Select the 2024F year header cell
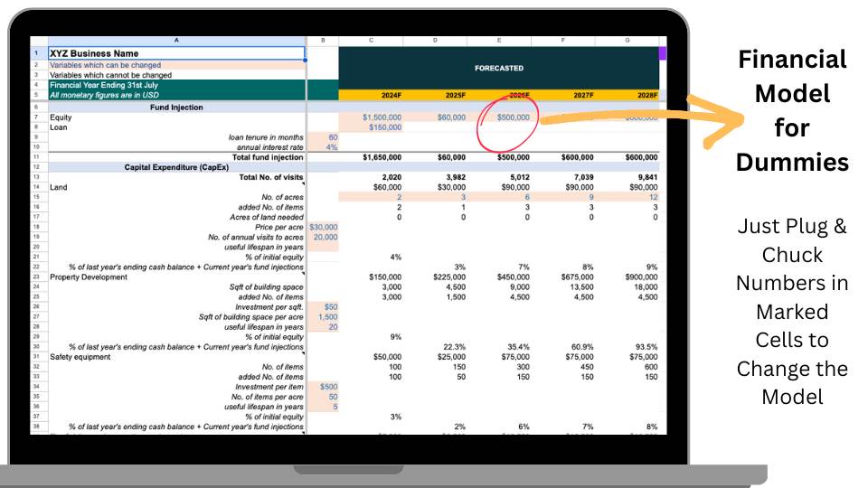868x488 pixels. [371, 95]
